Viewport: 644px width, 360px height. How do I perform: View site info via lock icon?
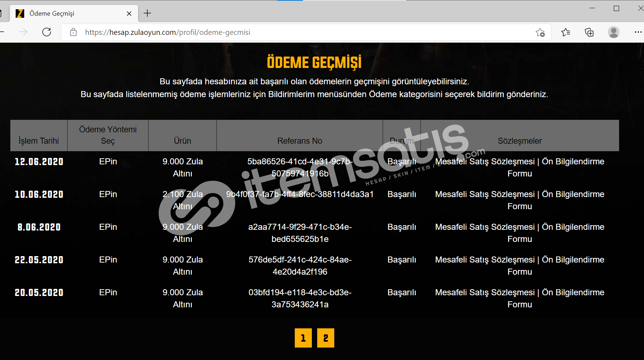tap(73, 32)
